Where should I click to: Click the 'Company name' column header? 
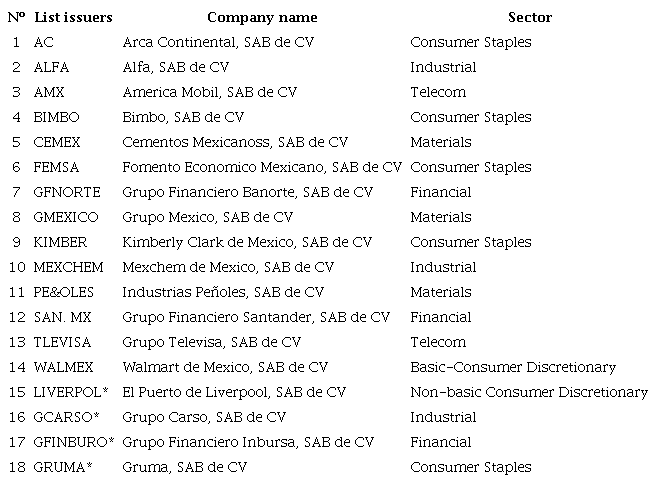(x=262, y=17)
